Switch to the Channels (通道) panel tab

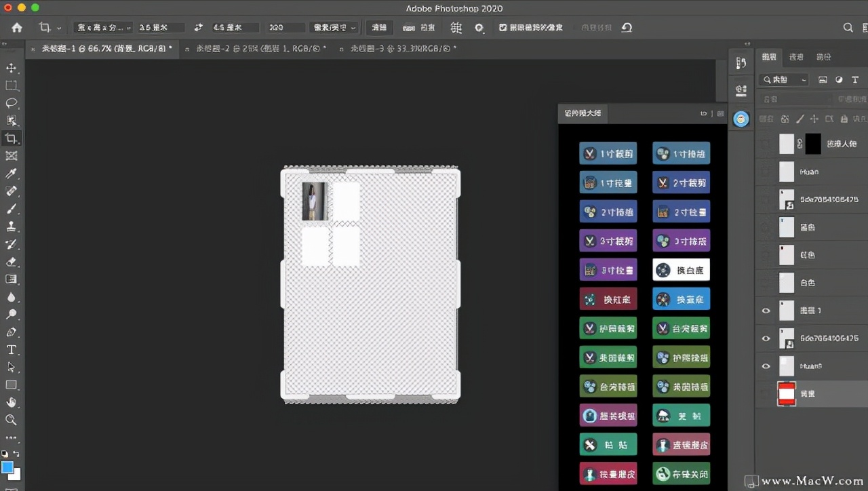pos(796,57)
